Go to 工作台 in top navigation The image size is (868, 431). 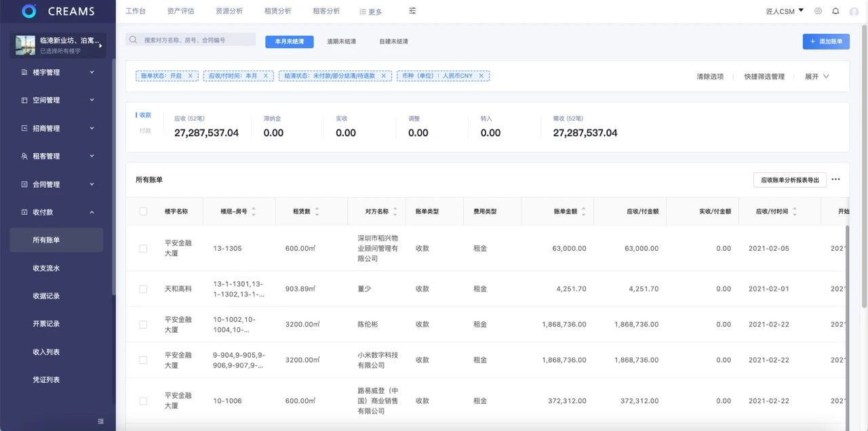[x=135, y=12]
